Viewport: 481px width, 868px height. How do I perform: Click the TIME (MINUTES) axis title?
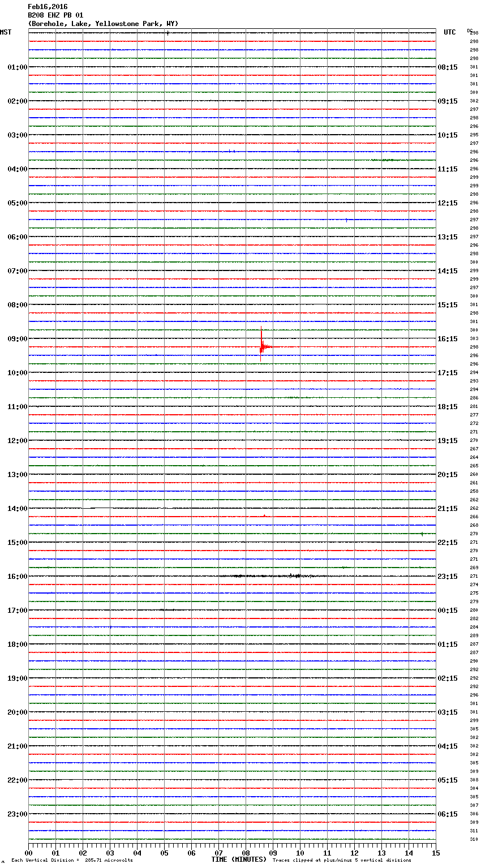(239, 860)
